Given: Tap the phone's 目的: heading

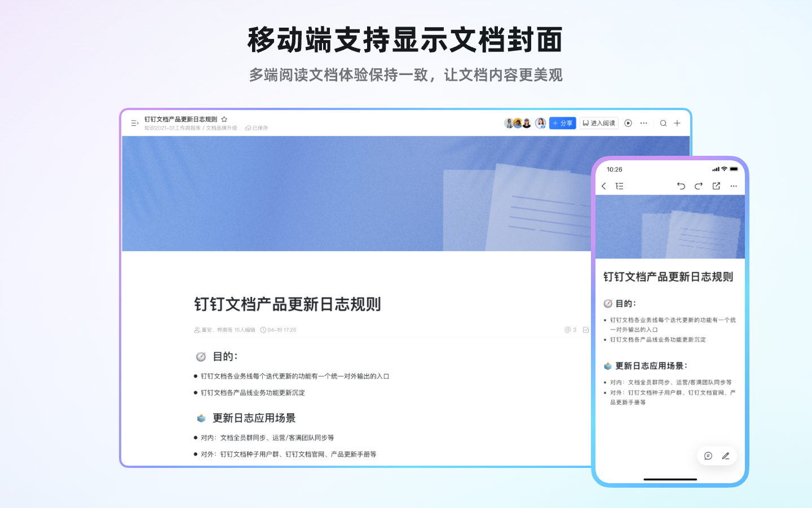Looking at the screenshot, I should tap(626, 304).
